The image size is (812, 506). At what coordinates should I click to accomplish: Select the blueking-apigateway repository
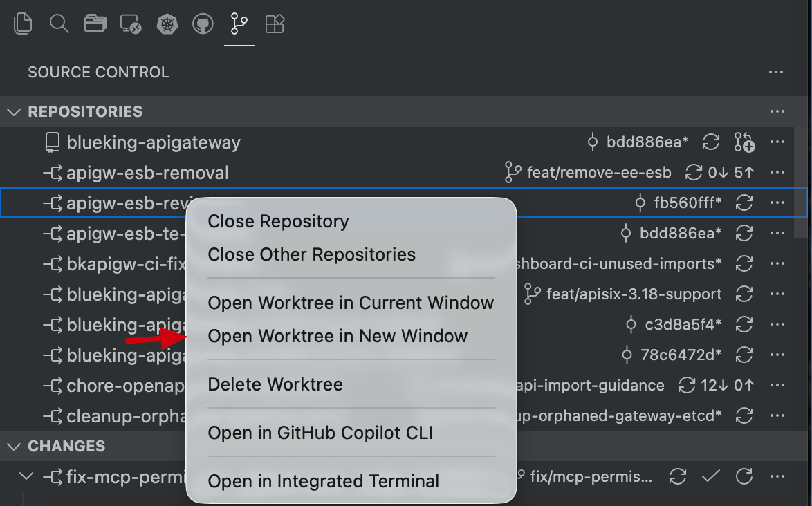(154, 142)
